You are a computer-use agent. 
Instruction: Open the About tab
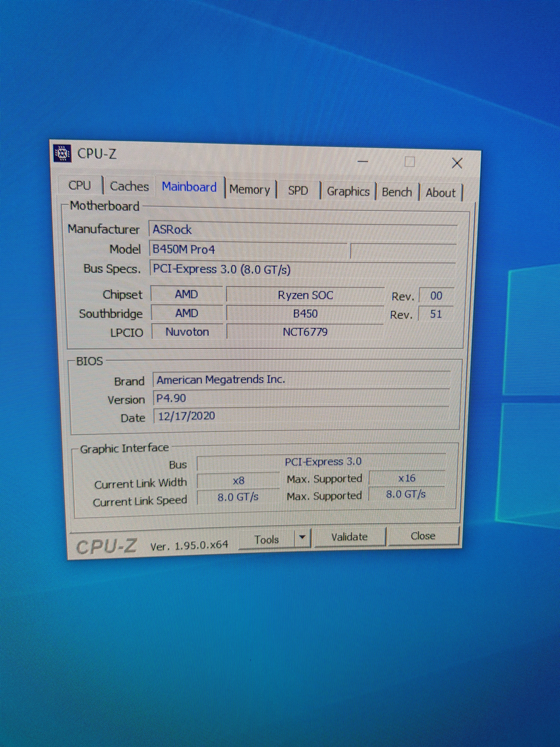pyautogui.click(x=440, y=193)
